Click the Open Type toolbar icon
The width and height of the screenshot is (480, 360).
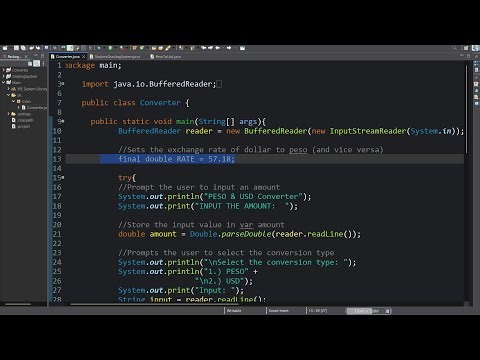click(x=154, y=48)
